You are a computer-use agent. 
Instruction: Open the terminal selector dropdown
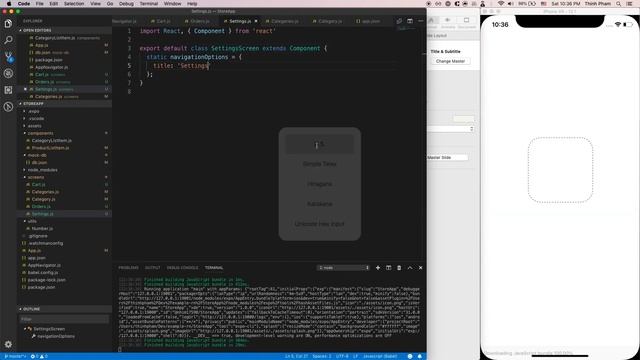click(x=344, y=268)
